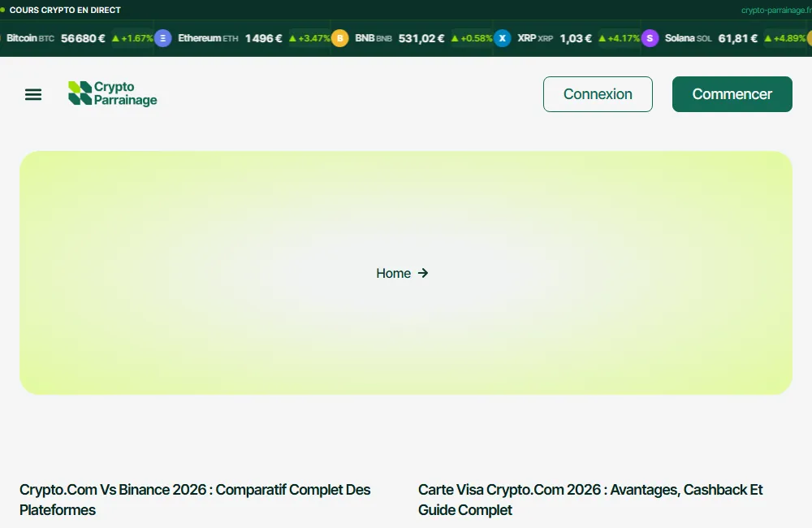Click the COURS CRYPTO EN DIRECT heading
Image resolution: width=812 pixels, height=528 pixels.
click(65, 11)
